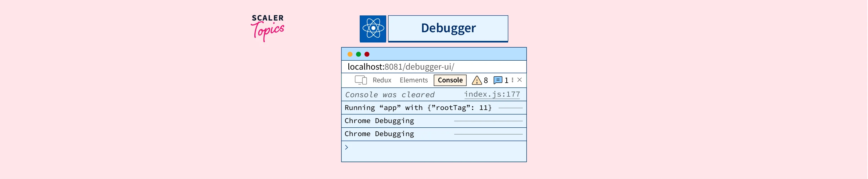Open the three-dot more options menu
The image size is (868, 179).
tap(512, 80)
